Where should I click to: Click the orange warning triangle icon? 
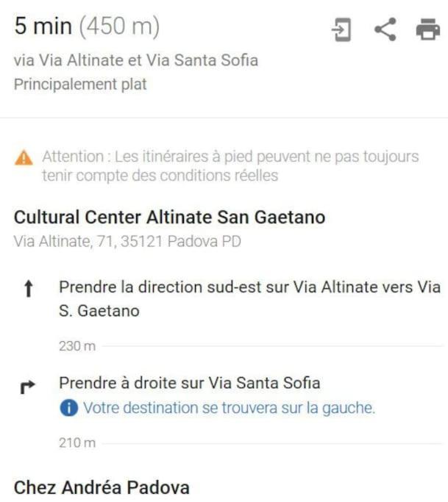[x=24, y=157]
